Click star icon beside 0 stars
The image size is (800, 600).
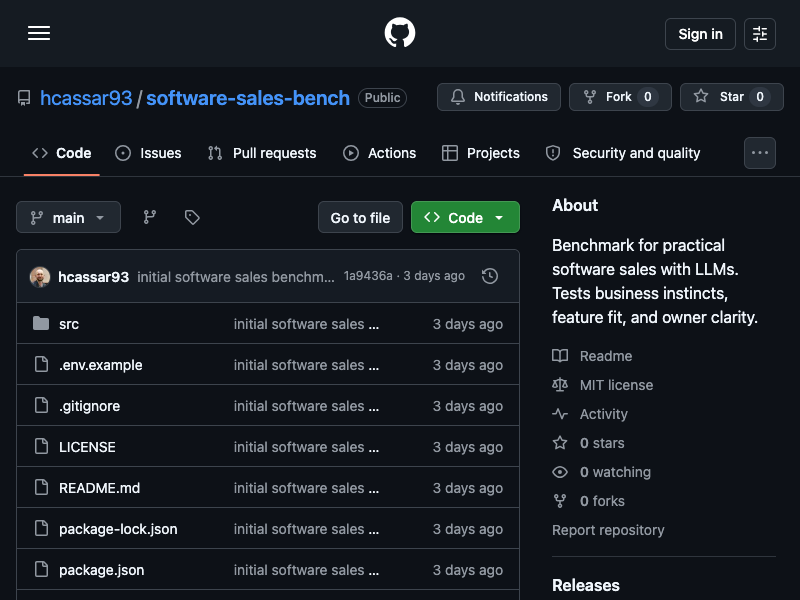click(560, 442)
